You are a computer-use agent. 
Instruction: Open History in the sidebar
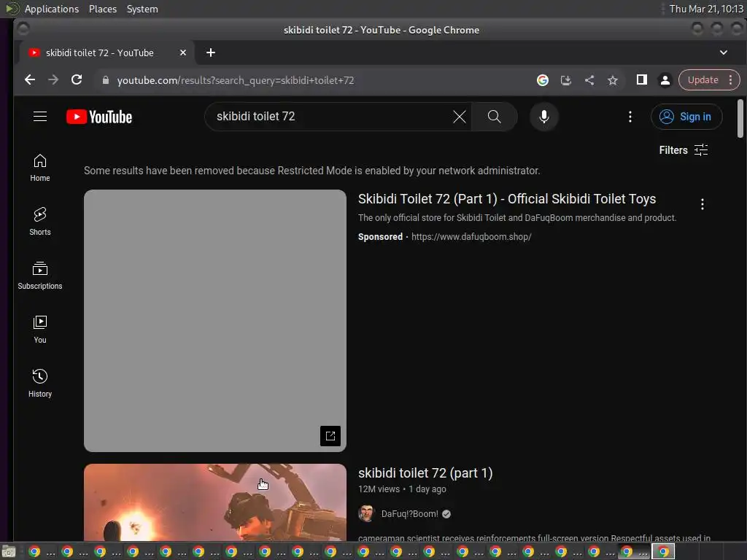tap(40, 384)
